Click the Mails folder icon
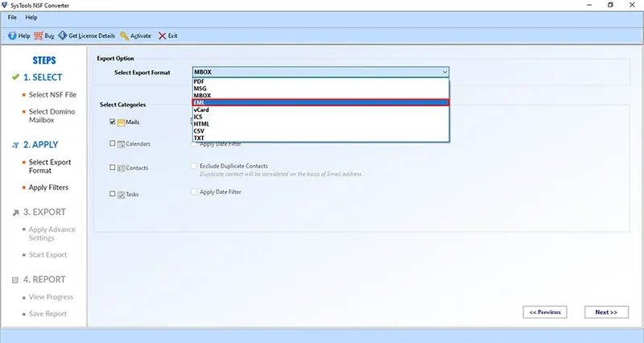This screenshot has width=644, height=343. 121,122
